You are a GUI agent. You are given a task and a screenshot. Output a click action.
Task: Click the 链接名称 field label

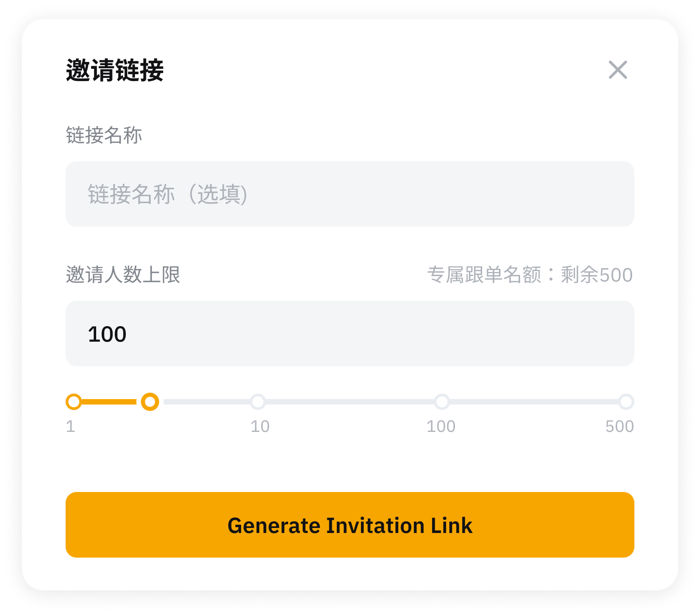point(104,135)
